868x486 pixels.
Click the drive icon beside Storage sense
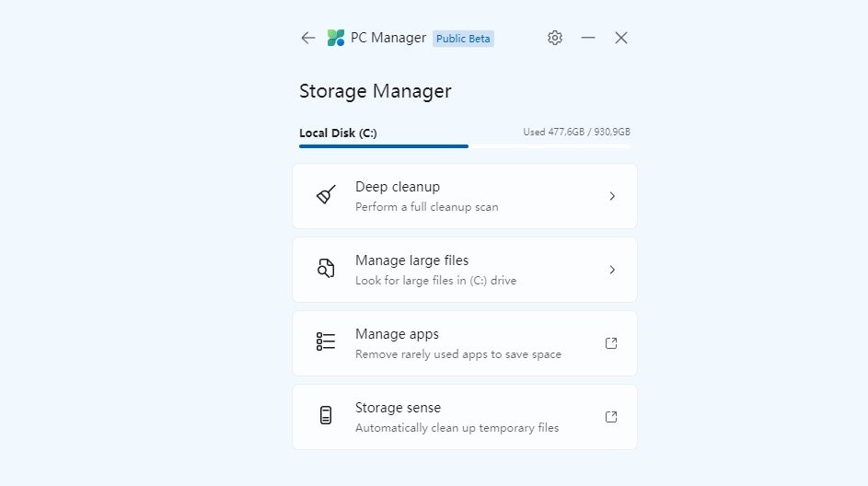[326, 416]
